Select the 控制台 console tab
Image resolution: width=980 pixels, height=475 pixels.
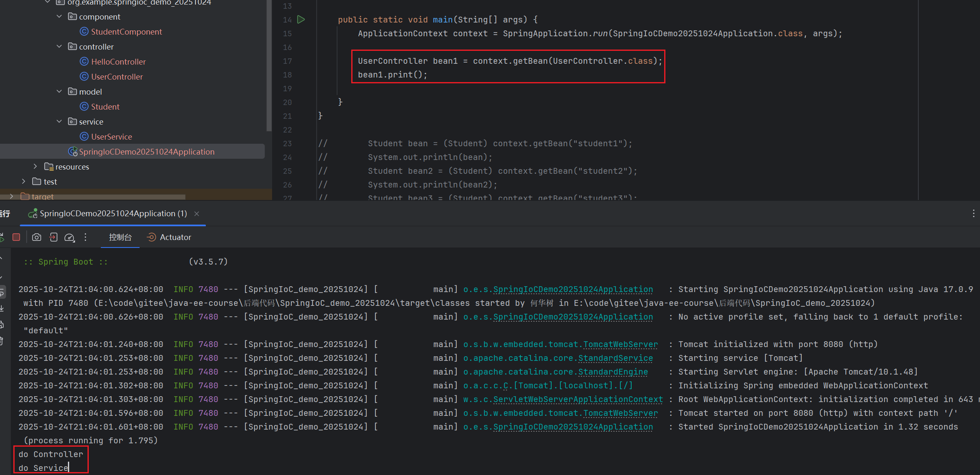click(x=120, y=237)
